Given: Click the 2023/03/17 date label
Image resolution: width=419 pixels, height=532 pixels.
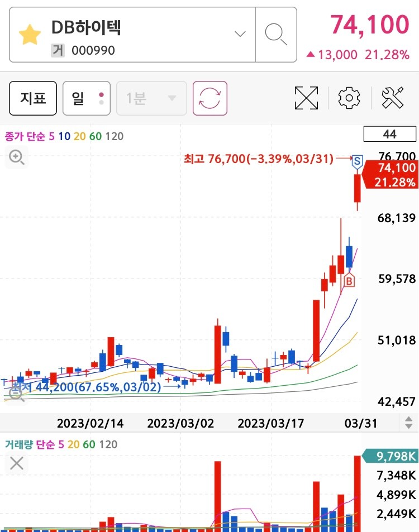Looking at the screenshot, I should pos(271,424).
